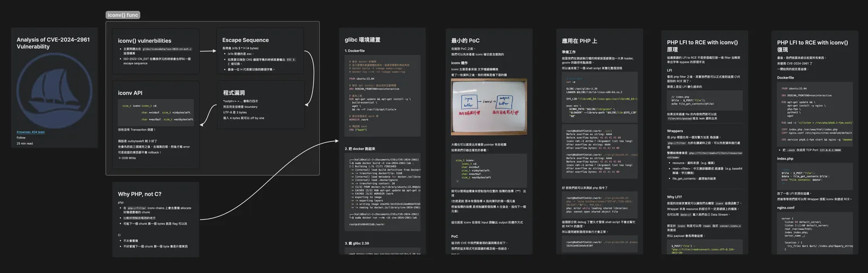Viewport: 868px width, 273px height.
Task: Click the 1. Dockerfile heading in glibc card
Action: pyautogui.click(x=355, y=51)
